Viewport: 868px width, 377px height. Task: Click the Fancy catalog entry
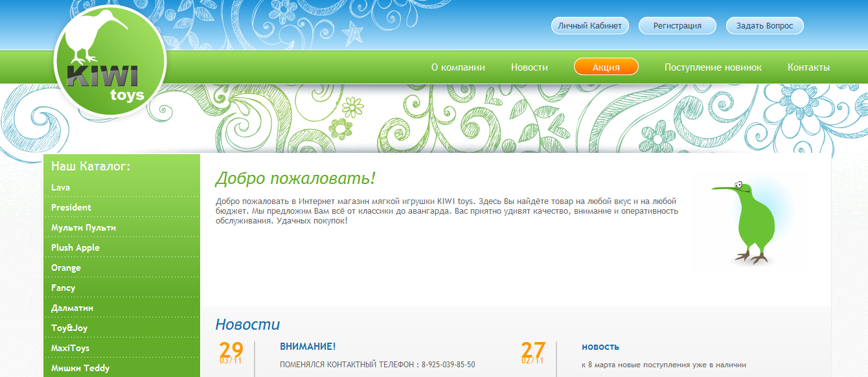(62, 288)
